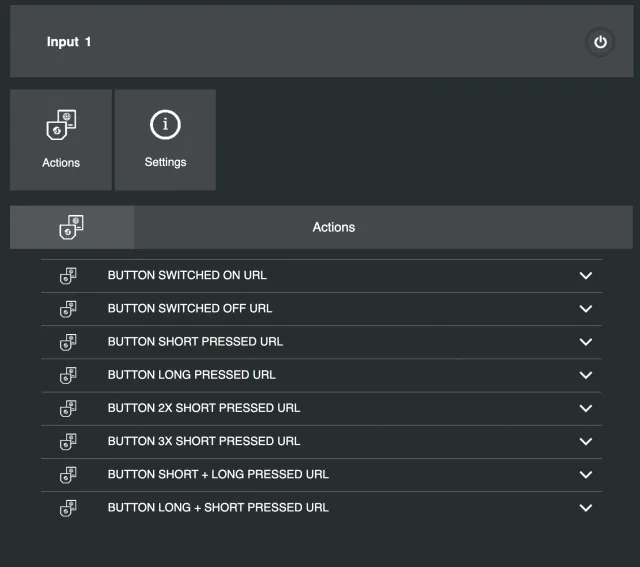Expand Button Switched On URL chevron
This screenshot has height=567, width=640.
586,276
